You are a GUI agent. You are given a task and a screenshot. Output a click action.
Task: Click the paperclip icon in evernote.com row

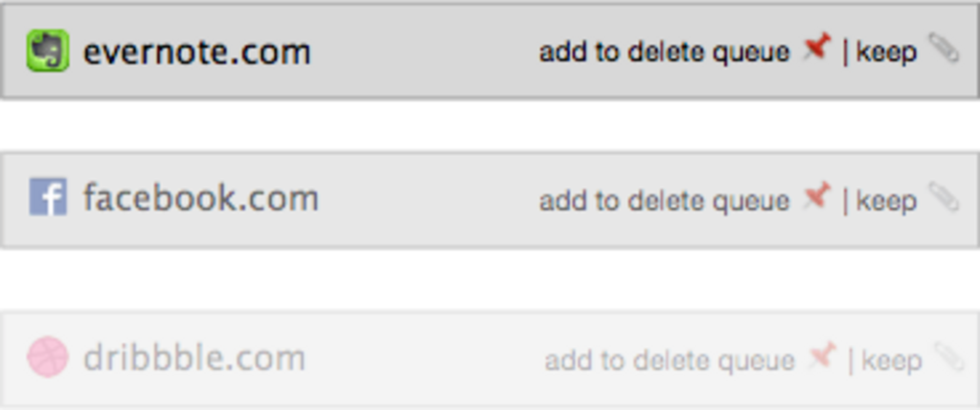point(944,48)
